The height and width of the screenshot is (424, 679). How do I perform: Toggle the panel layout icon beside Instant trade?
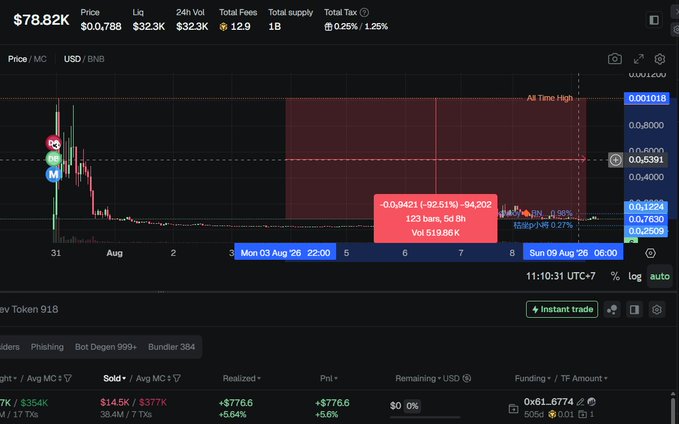(634, 310)
